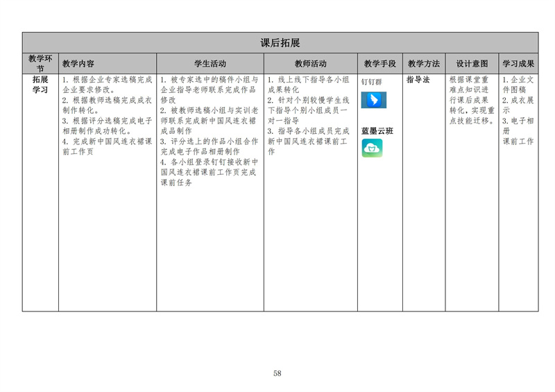Click text 根据课堂重 in 设计意图
The image size is (555, 392).
pyautogui.click(x=469, y=80)
